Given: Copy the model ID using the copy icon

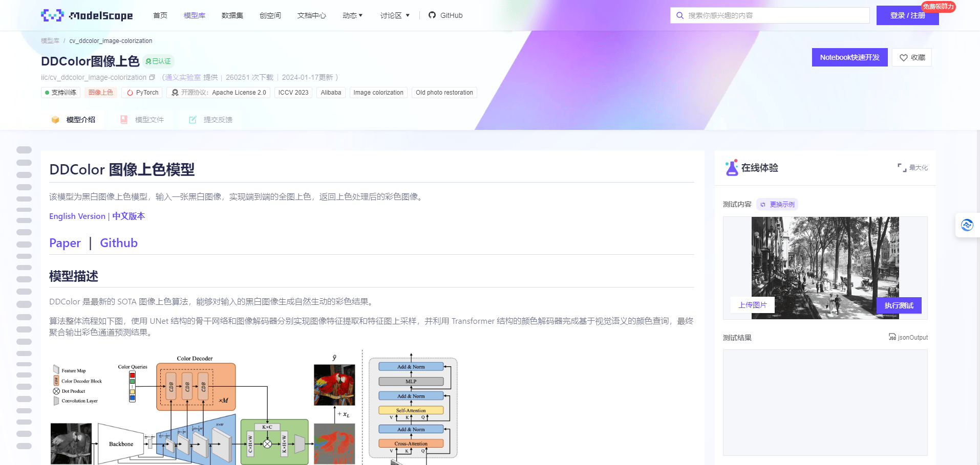Looking at the screenshot, I should pos(152,77).
